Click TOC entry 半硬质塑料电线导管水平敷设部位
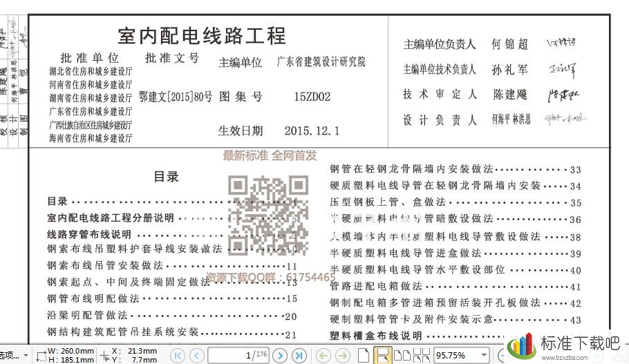This screenshot has height=364, width=629. point(456,270)
